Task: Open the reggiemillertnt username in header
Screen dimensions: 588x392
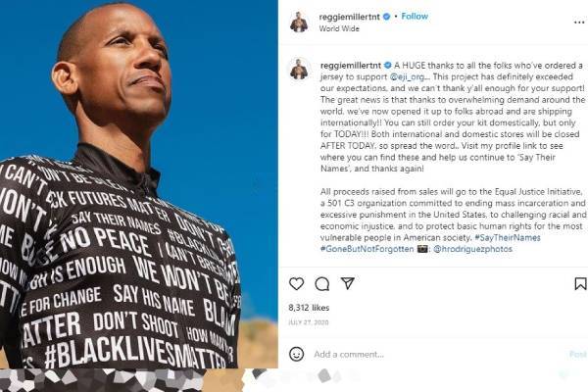Action: point(349,17)
